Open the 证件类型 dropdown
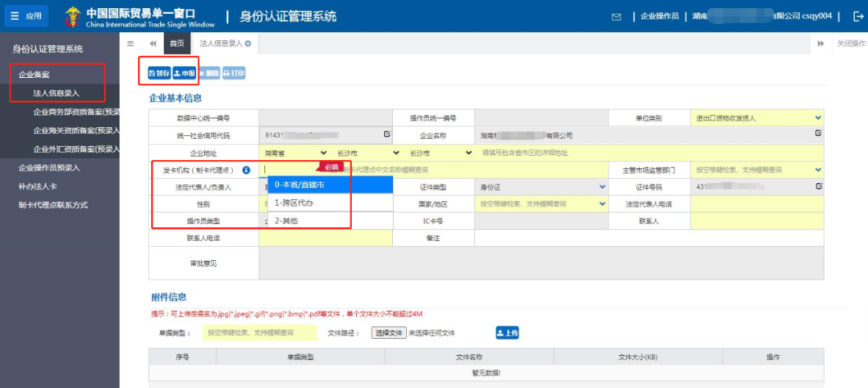Viewport: 868px width, 388px height. pyautogui.click(x=542, y=187)
